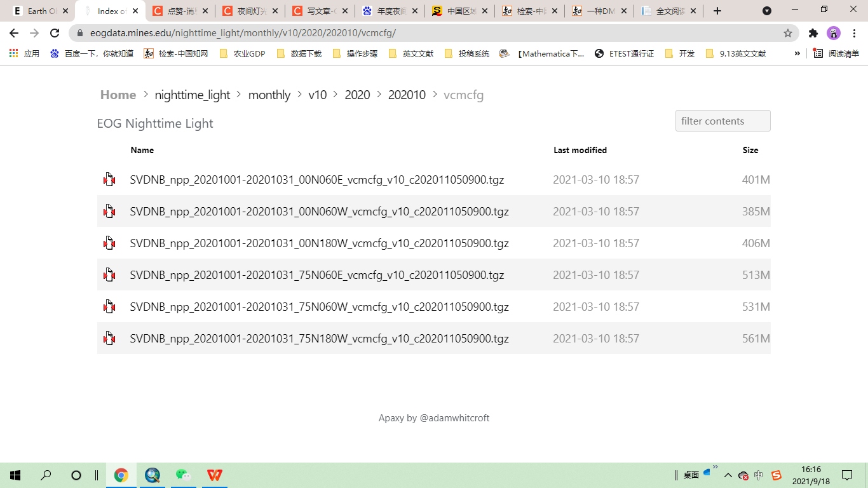Click the Name column header

[x=142, y=151]
